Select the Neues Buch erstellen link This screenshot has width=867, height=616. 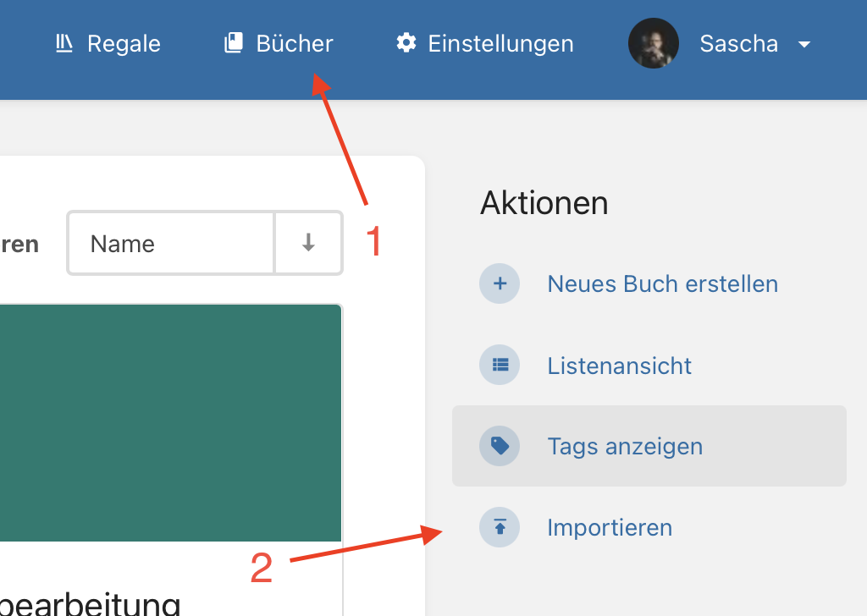coord(662,283)
